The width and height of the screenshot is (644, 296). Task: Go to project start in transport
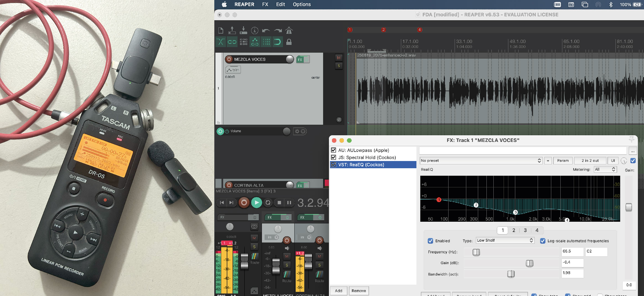coord(222,203)
